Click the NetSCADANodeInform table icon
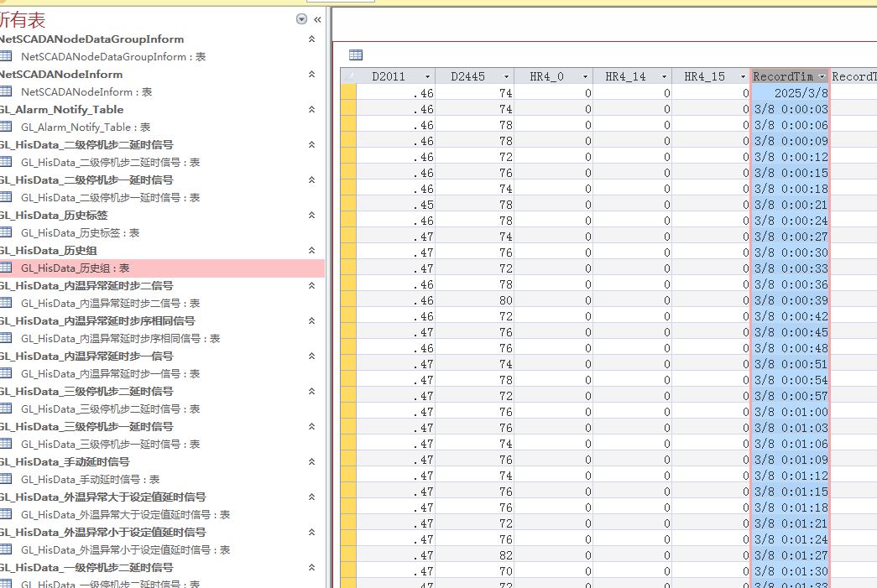Image resolution: width=877 pixels, height=588 pixels. (6, 91)
